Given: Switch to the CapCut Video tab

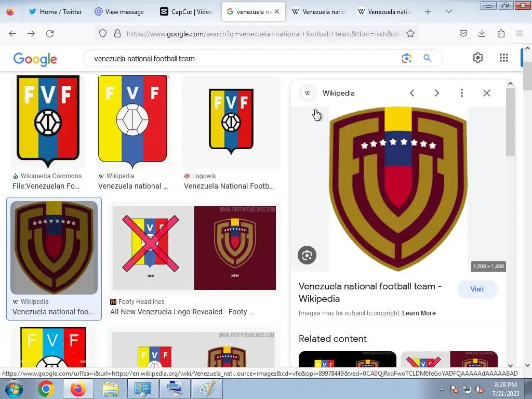Looking at the screenshot, I should pos(187,12).
